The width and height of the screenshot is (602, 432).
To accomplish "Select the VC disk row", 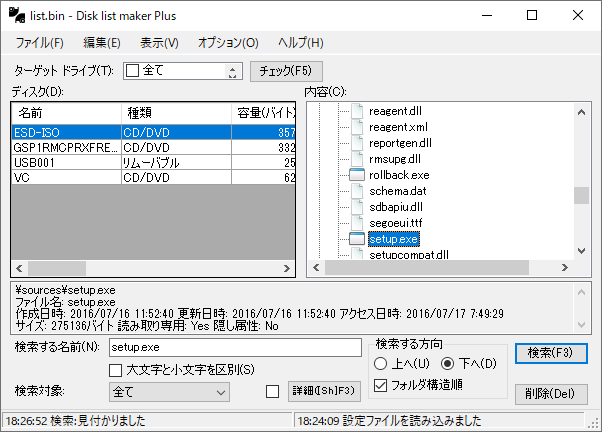I will pos(154,177).
